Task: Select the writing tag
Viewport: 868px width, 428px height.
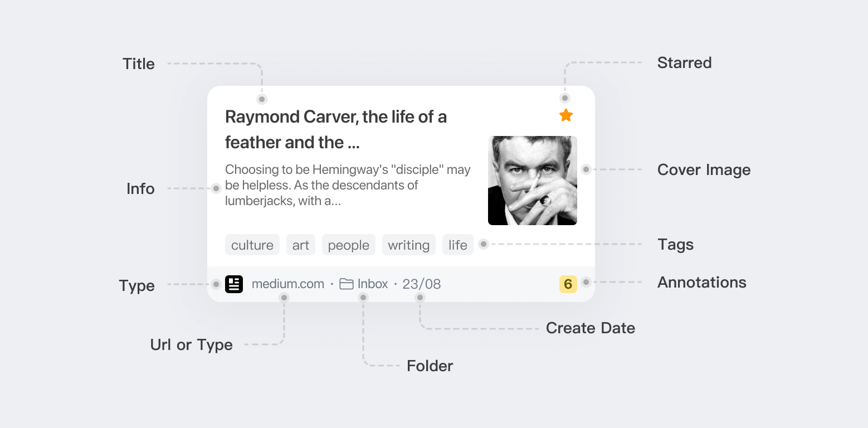Action: click(409, 245)
